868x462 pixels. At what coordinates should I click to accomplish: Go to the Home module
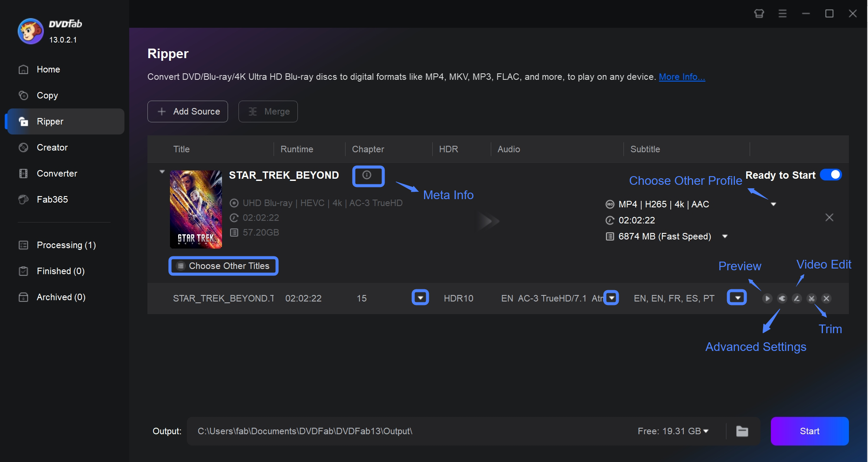[66, 69]
